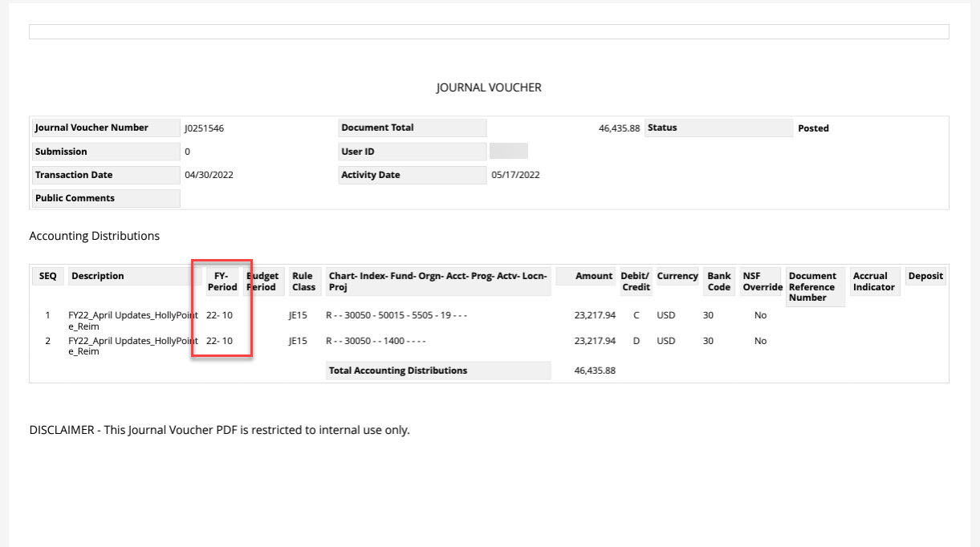Click the redacted User ID value
This screenshot has height=547, width=980.
(x=508, y=151)
